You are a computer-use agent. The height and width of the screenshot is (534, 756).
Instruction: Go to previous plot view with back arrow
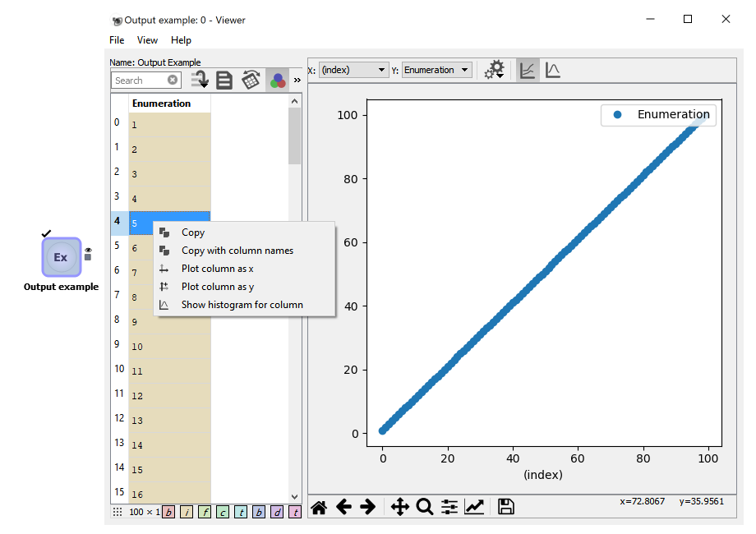coord(344,507)
